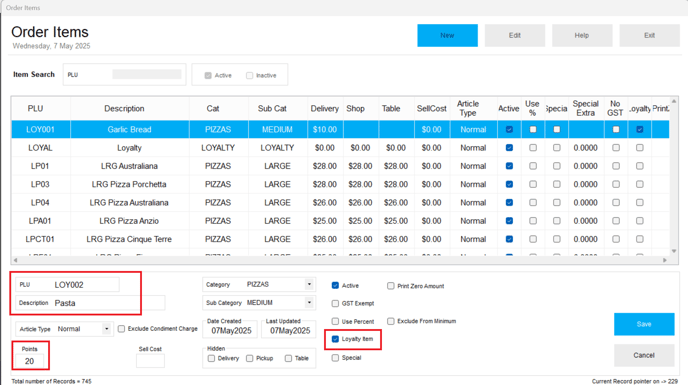Select the LRG Pizza Porchetta row

pyautogui.click(x=340, y=184)
